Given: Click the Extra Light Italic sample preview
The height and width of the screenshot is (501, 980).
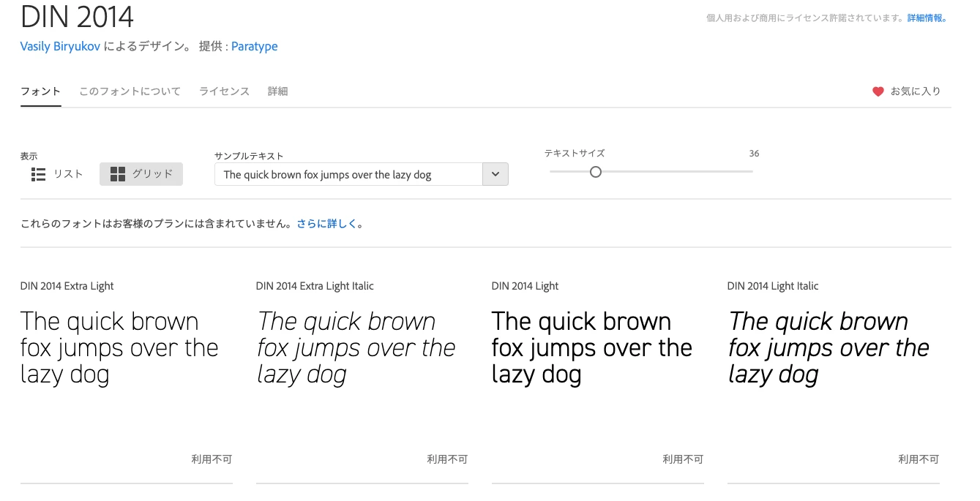Looking at the screenshot, I should [x=356, y=347].
